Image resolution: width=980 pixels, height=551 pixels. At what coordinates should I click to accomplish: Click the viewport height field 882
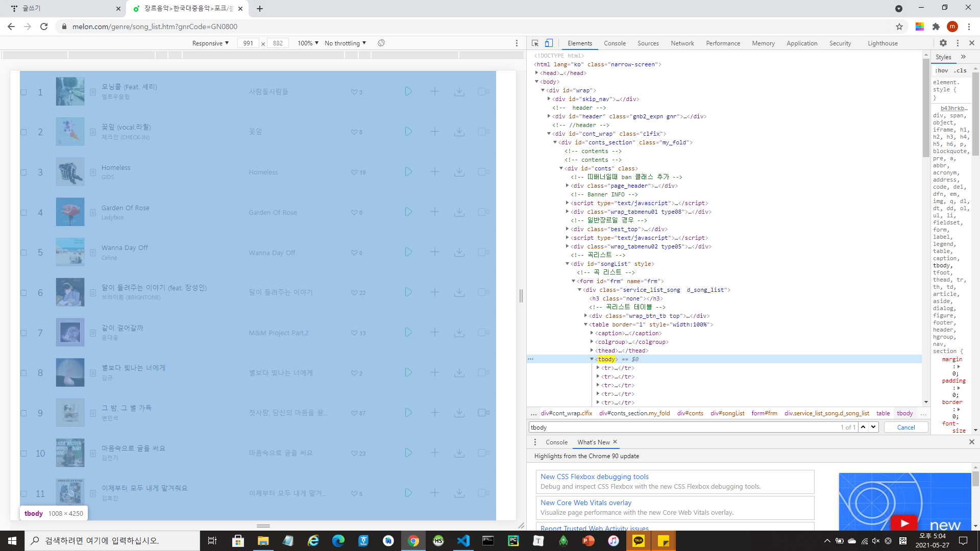tap(278, 43)
